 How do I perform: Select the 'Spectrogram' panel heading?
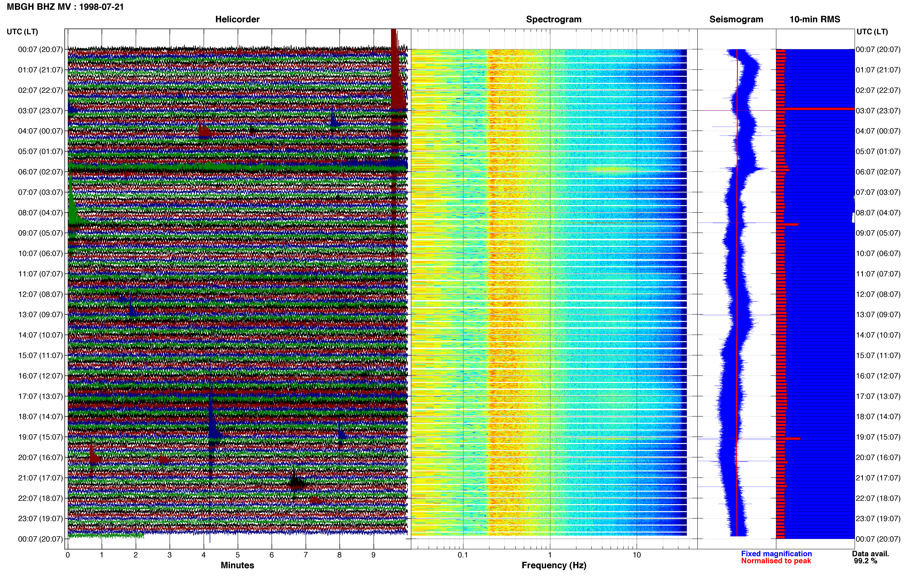554,20
